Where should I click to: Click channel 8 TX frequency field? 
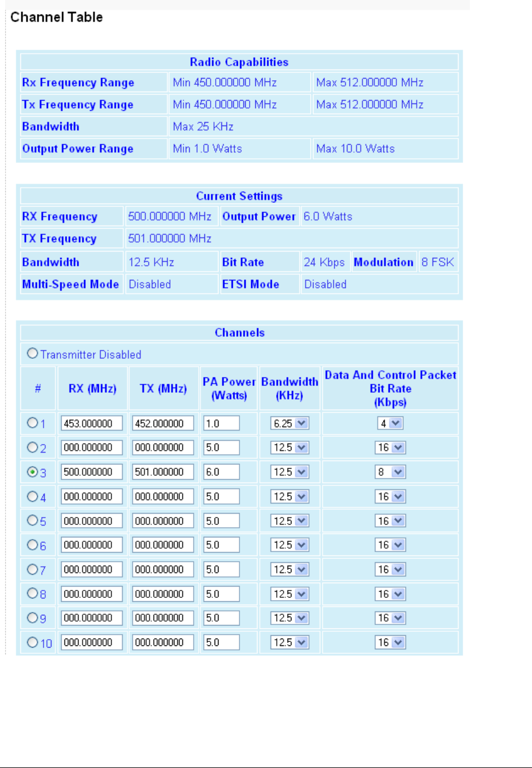[x=163, y=594]
